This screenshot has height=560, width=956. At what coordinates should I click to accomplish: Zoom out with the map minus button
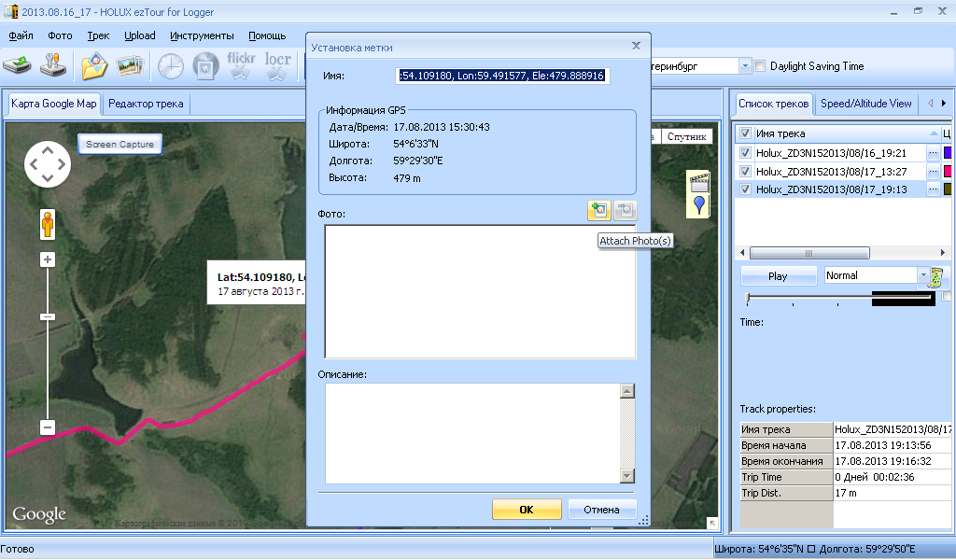pyautogui.click(x=48, y=427)
